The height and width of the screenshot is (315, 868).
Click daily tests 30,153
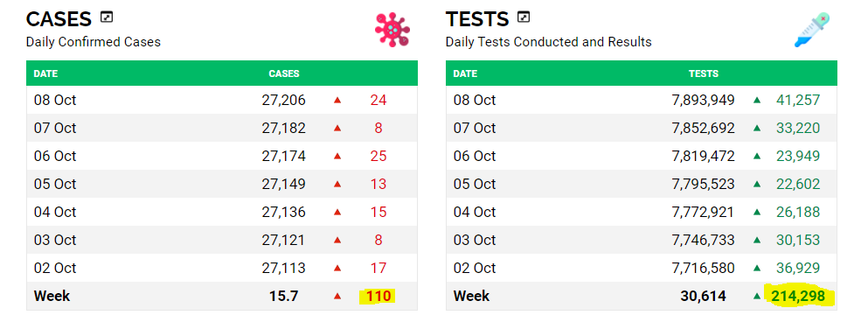pos(798,240)
